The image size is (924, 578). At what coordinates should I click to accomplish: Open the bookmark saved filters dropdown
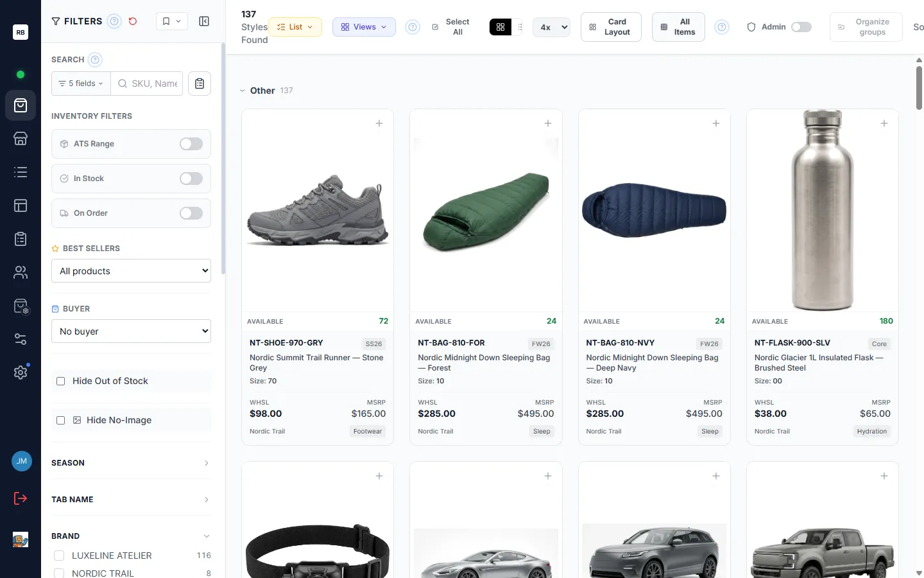point(172,21)
